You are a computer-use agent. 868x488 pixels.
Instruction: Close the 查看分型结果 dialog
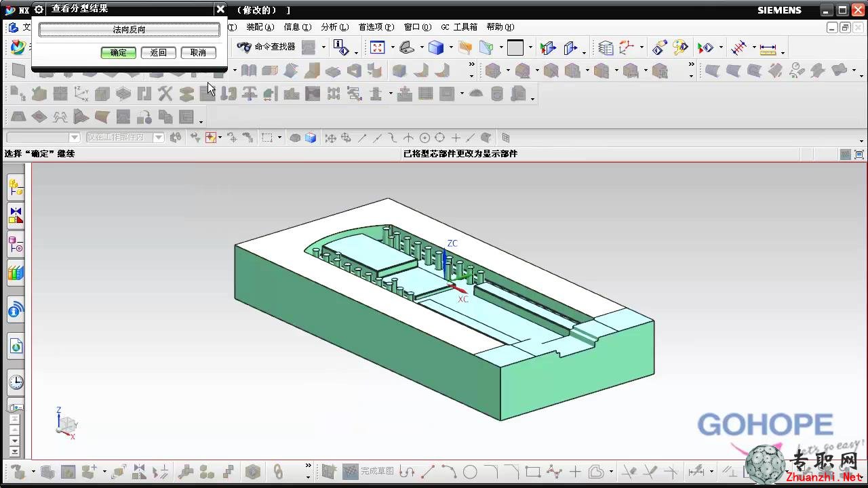click(x=220, y=9)
